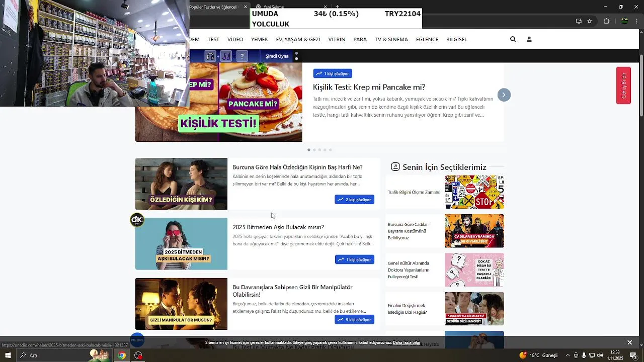The image size is (644, 362).
Task: Open the VİDEO menu item
Action: (x=235, y=39)
